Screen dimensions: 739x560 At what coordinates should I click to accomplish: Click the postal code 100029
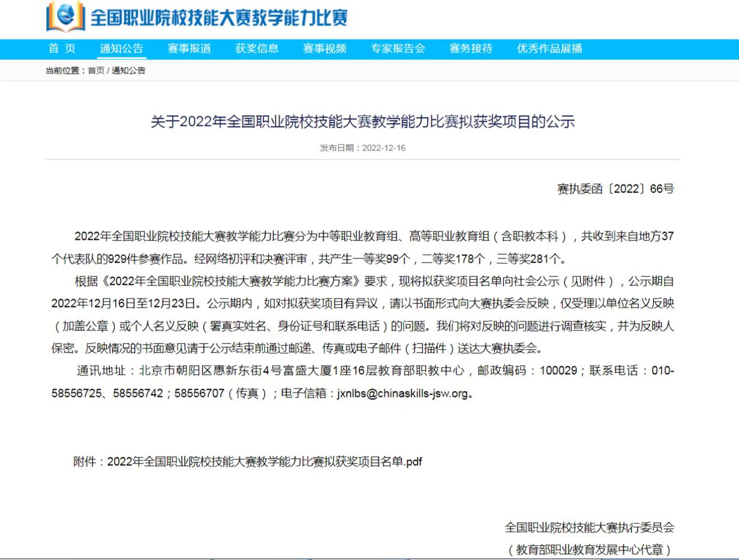558,371
